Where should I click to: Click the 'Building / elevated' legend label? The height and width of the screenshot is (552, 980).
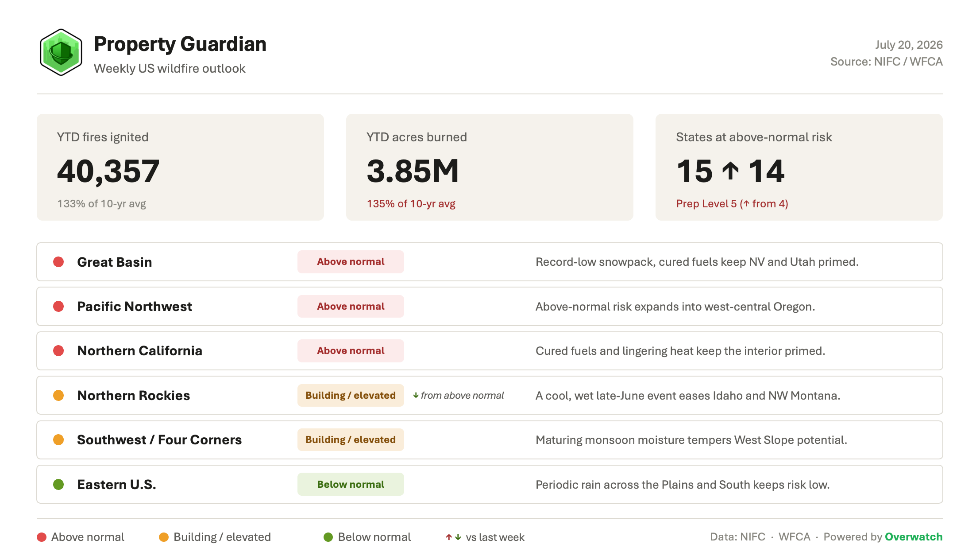tap(222, 537)
